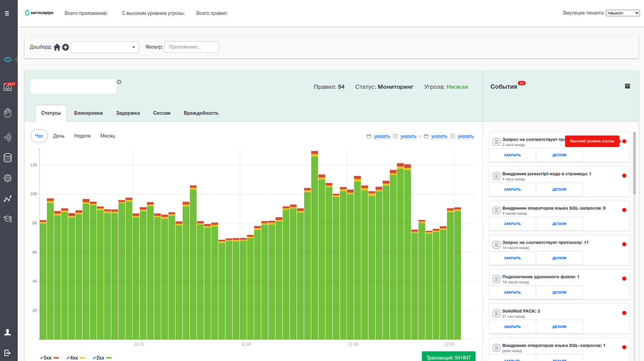Screen dimensions: 644x361
Task: Switch to the Враждебность tab
Action: pyautogui.click(x=201, y=113)
